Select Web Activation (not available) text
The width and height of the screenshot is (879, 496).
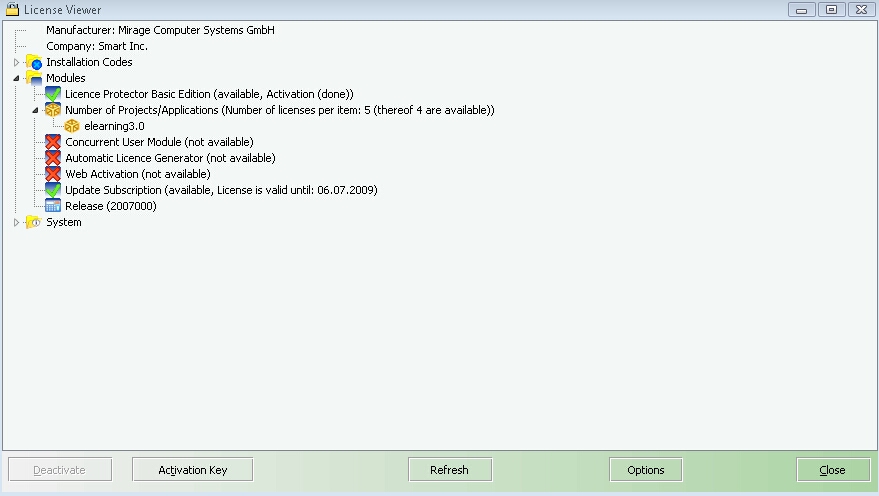[x=138, y=174]
